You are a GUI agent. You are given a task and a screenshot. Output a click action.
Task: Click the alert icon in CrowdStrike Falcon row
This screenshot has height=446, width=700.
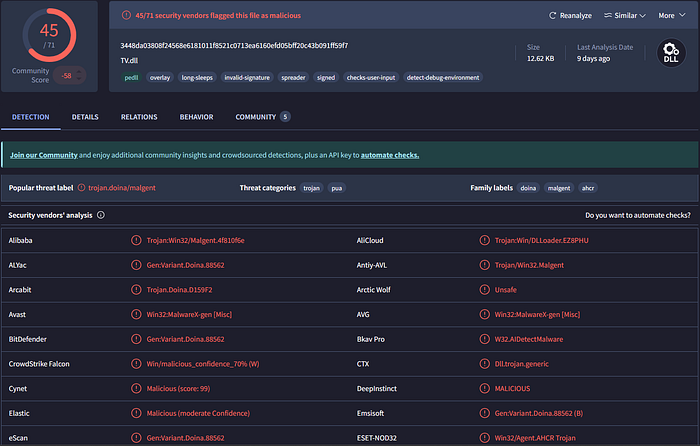[x=136, y=364]
